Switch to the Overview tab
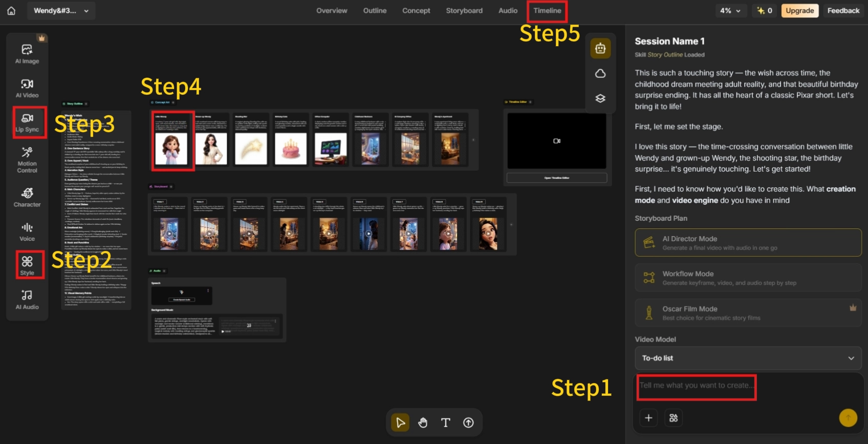Viewport: 868px width, 444px height. 332,11
